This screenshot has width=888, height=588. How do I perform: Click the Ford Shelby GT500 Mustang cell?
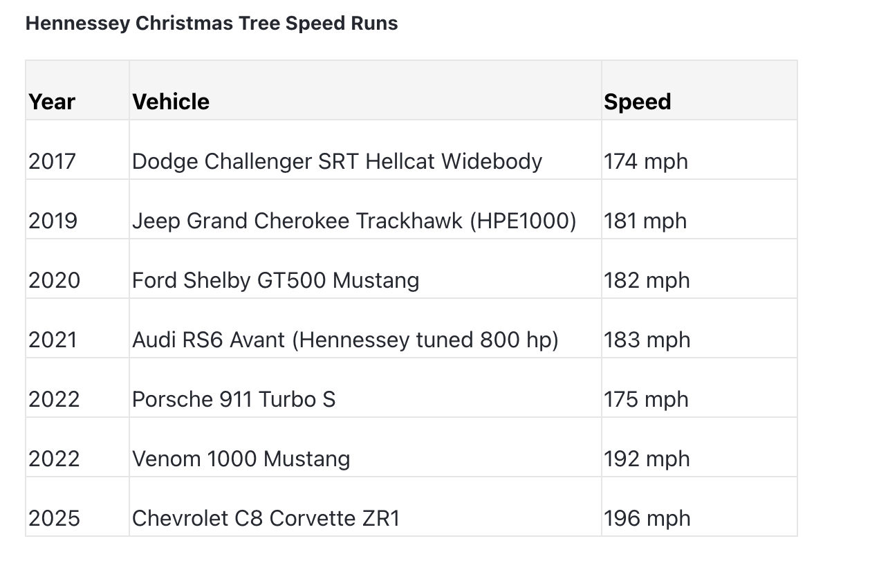(365, 269)
